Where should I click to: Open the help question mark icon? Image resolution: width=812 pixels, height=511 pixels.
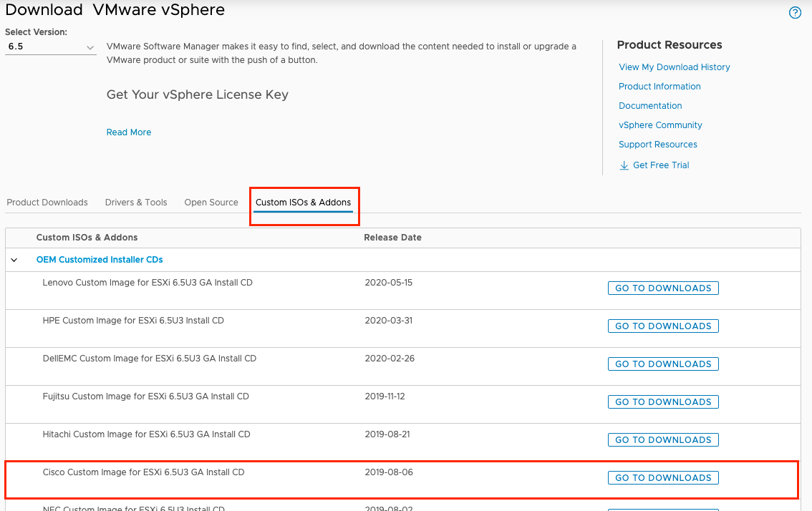795,12
